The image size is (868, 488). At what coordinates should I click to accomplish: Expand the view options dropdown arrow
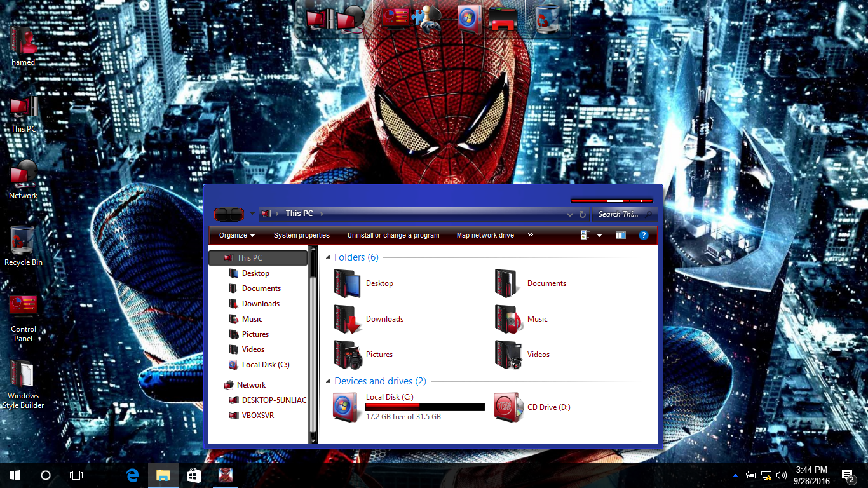point(599,235)
